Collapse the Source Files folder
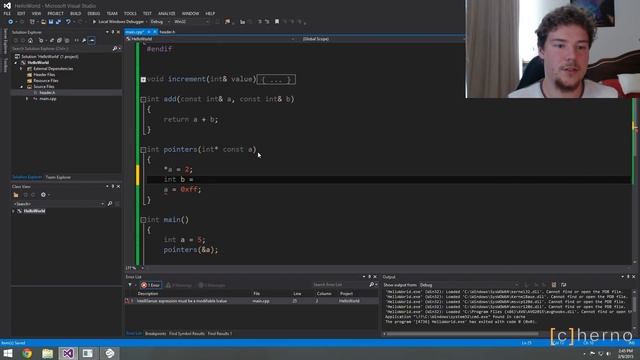640x360 pixels. tap(22, 87)
